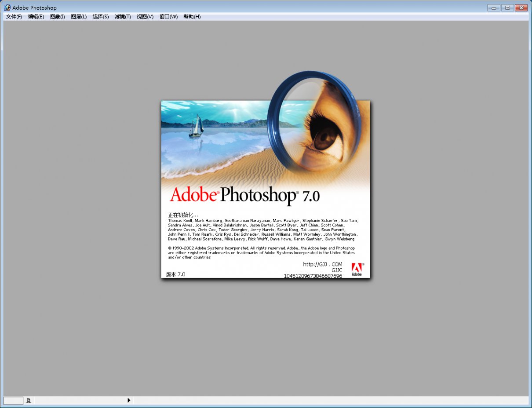Viewport: 532px width, 408px height.
Task: Click the 正在初始化... status text
Action: pos(183,215)
